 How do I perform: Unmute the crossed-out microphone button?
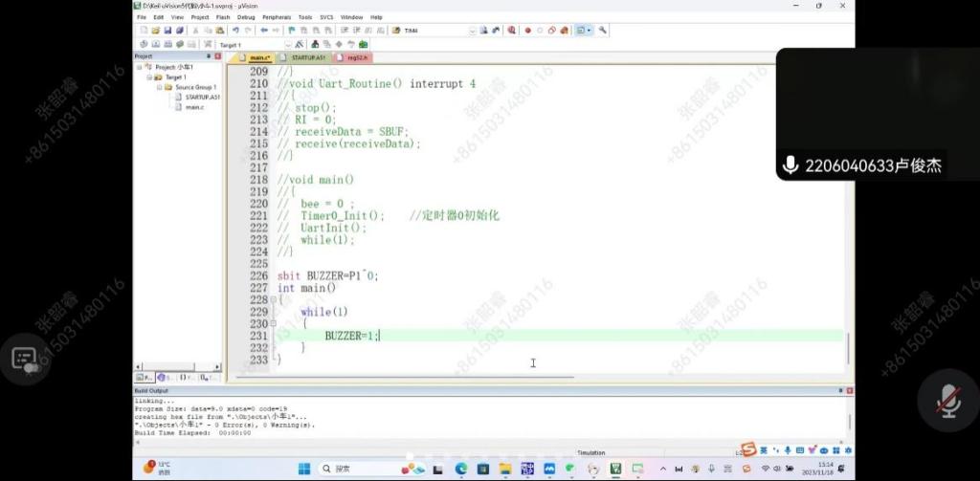point(947,400)
